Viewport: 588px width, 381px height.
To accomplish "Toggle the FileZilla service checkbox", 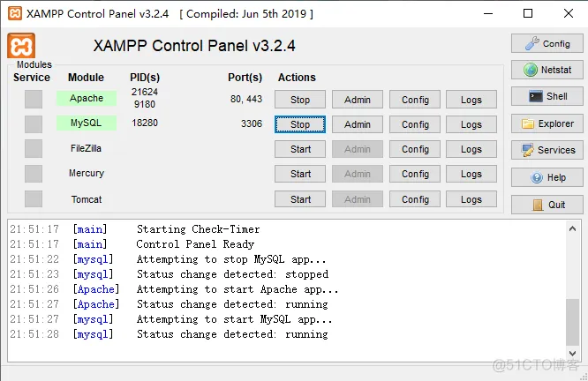I will [34, 148].
